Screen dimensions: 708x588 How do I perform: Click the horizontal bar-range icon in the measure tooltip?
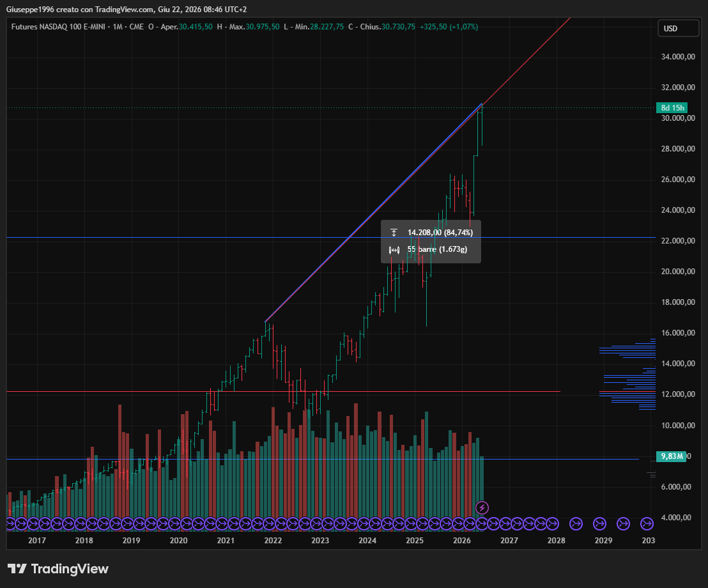tap(394, 250)
